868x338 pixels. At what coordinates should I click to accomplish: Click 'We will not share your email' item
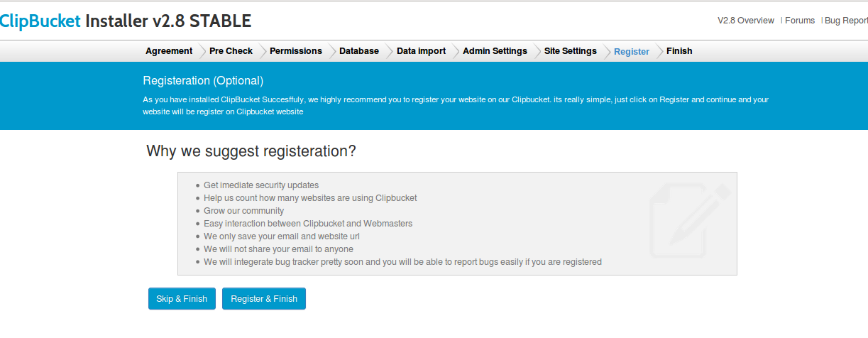[x=278, y=249]
